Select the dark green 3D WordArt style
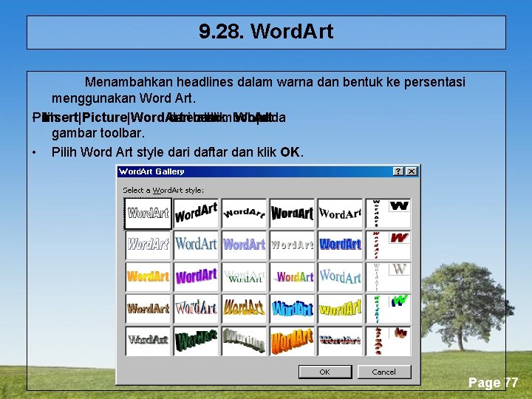Image resolution: width=532 pixels, height=399 pixels. tap(196, 341)
